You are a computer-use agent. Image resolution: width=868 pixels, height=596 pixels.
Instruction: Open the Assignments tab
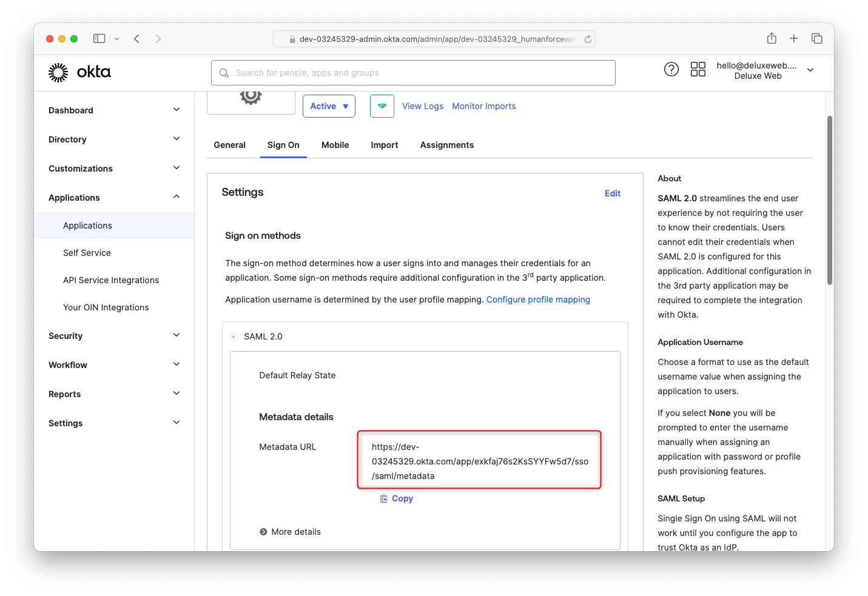pyautogui.click(x=447, y=145)
